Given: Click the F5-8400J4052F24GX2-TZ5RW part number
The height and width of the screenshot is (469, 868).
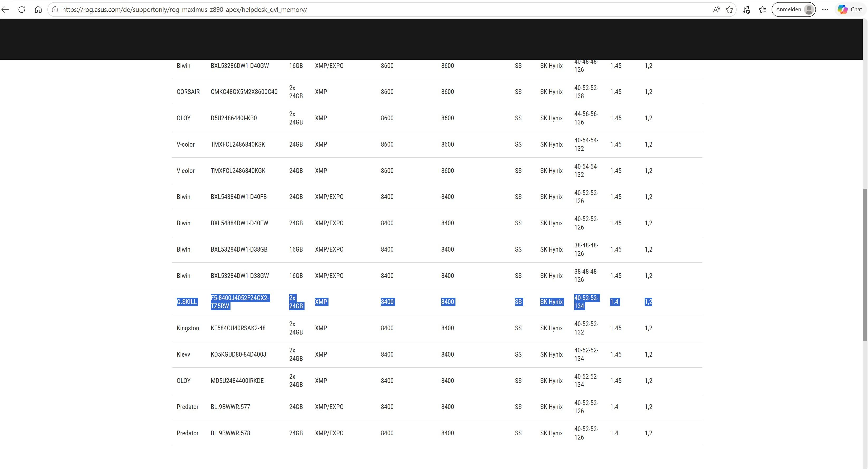Looking at the screenshot, I should (x=239, y=302).
